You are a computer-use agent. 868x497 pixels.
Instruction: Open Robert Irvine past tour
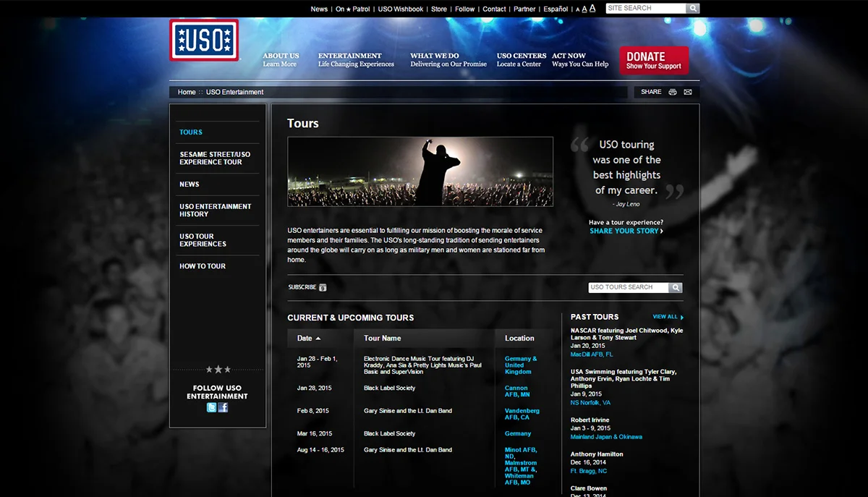[x=590, y=420]
